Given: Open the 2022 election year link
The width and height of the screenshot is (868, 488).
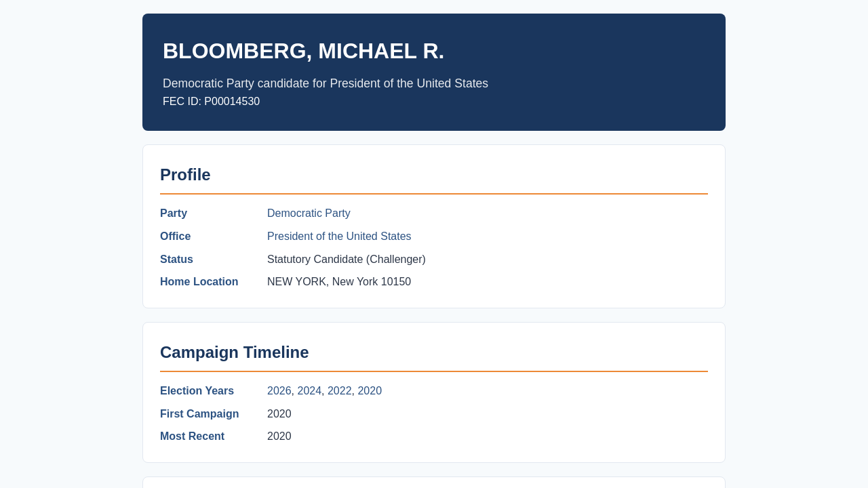Looking at the screenshot, I should click(340, 391).
